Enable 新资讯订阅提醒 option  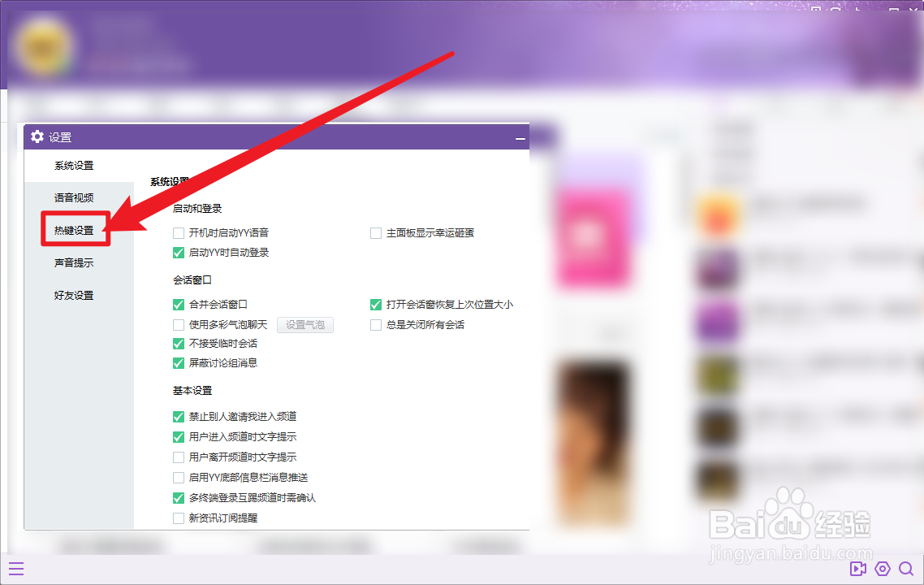point(178,517)
